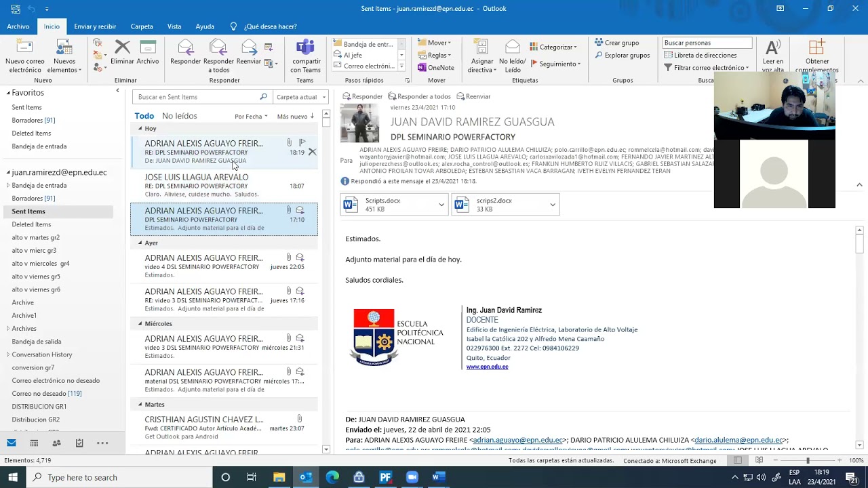Zoom out with the status bar minus button
This screenshot has width=868, height=488.
[776, 461]
